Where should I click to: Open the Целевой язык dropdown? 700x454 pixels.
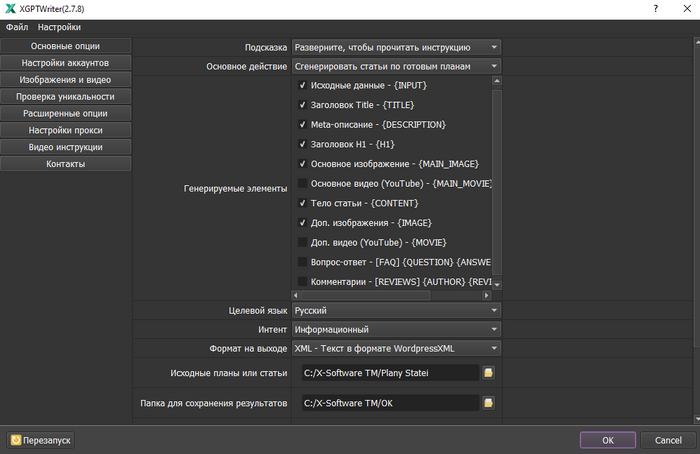(396, 311)
